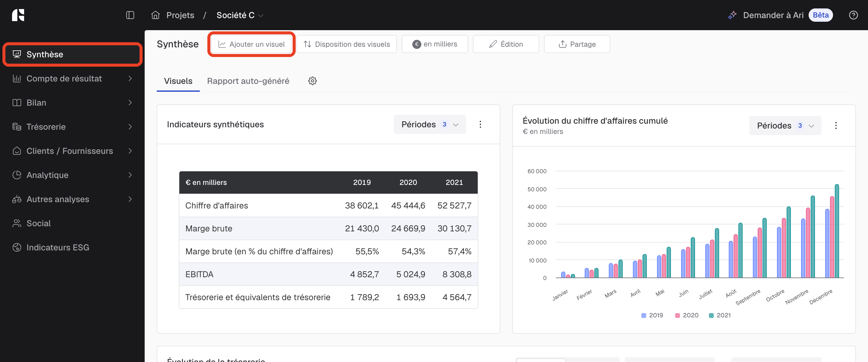868x362 pixels.
Task: Click the 2020 column header in table
Action: pos(408,183)
